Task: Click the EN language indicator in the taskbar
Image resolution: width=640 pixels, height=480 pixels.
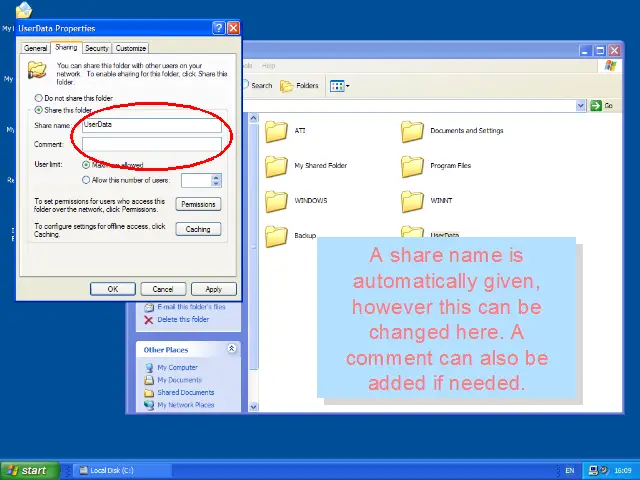Action: point(570,471)
